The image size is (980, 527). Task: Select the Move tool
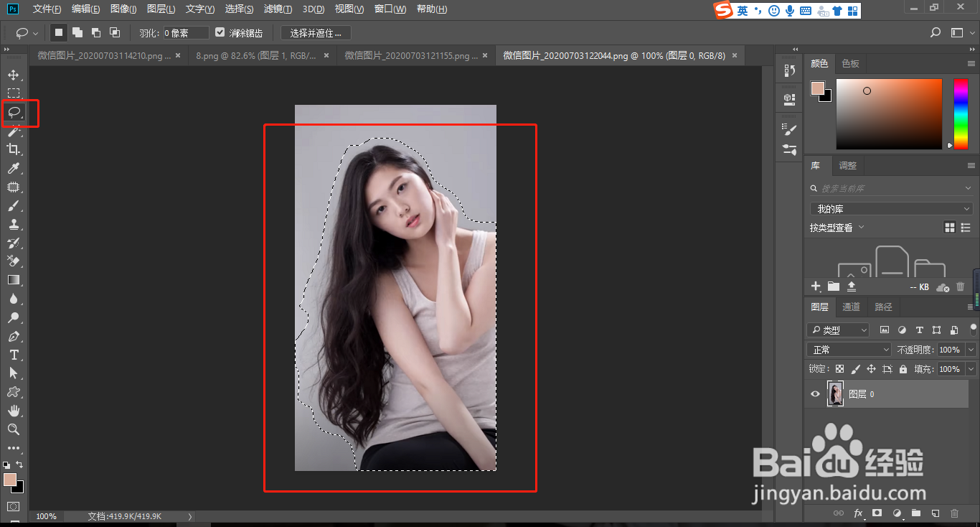[13, 75]
